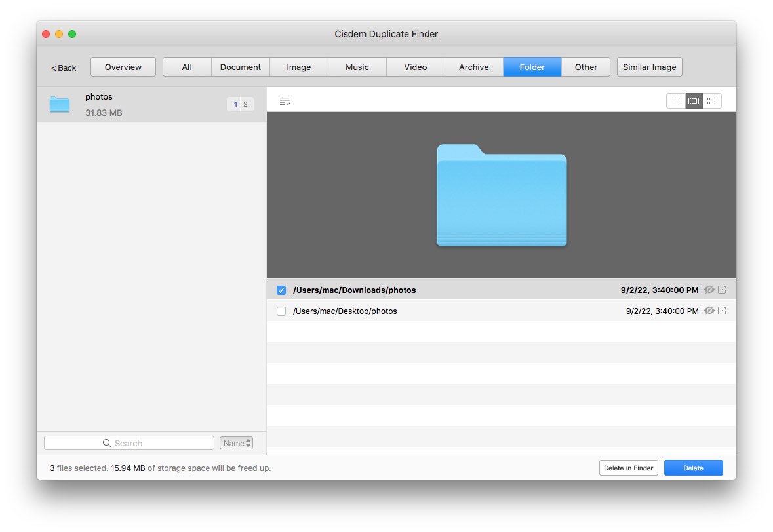Image resolution: width=773 pixels, height=532 pixels.
Task: Click Delete in Finder
Action: tap(628, 467)
